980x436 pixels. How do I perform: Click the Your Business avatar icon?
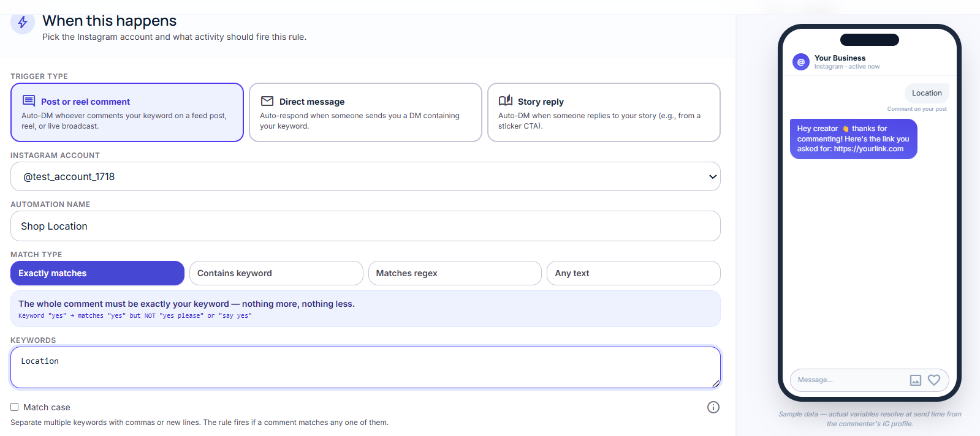click(x=801, y=62)
